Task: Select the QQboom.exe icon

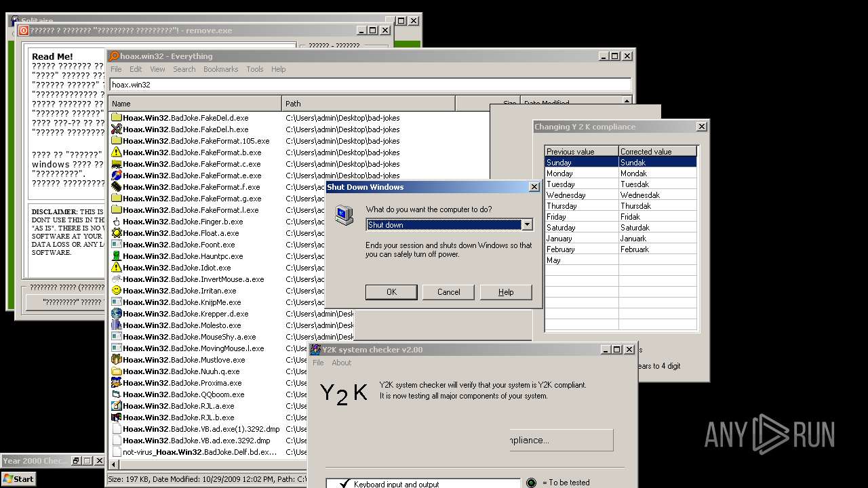Action: coord(117,394)
